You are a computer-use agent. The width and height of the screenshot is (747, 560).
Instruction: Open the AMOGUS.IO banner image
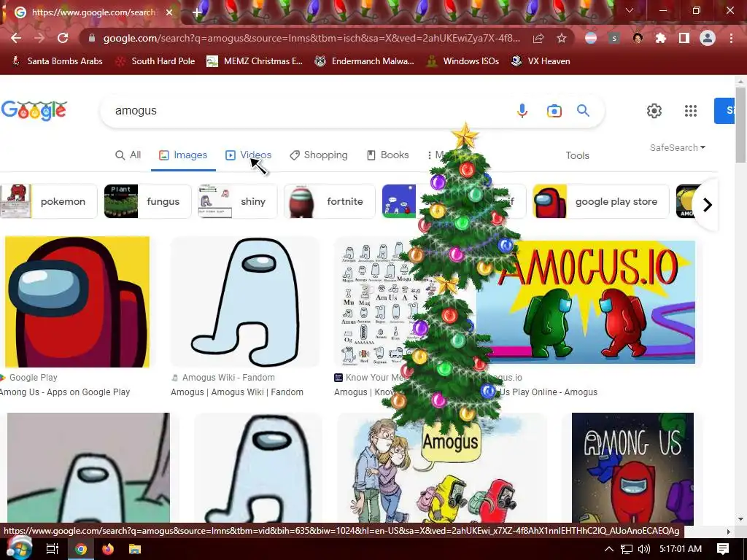[586, 302]
